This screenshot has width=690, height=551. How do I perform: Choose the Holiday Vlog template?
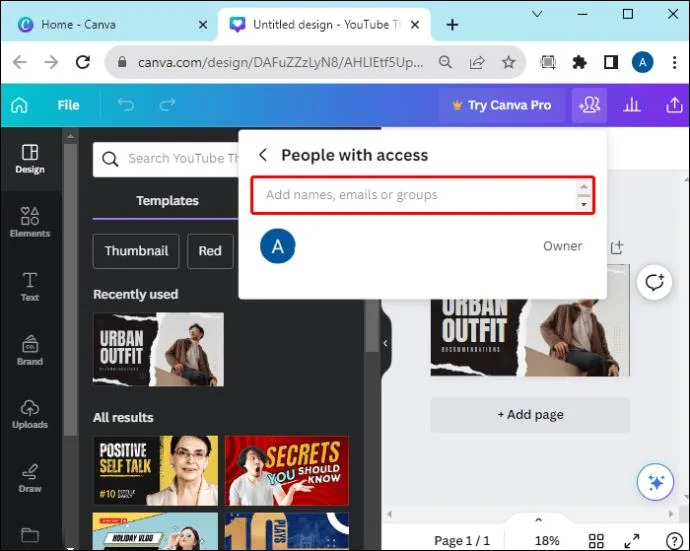pyautogui.click(x=156, y=531)
